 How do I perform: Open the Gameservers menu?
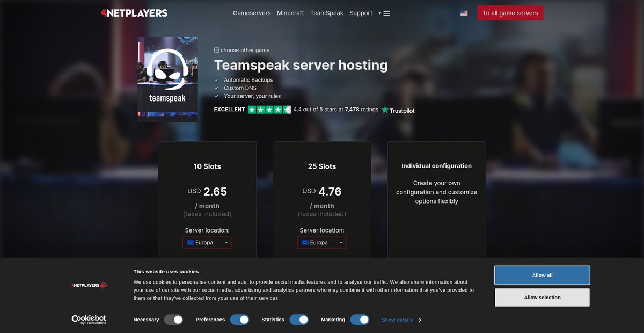coord(252,13)
